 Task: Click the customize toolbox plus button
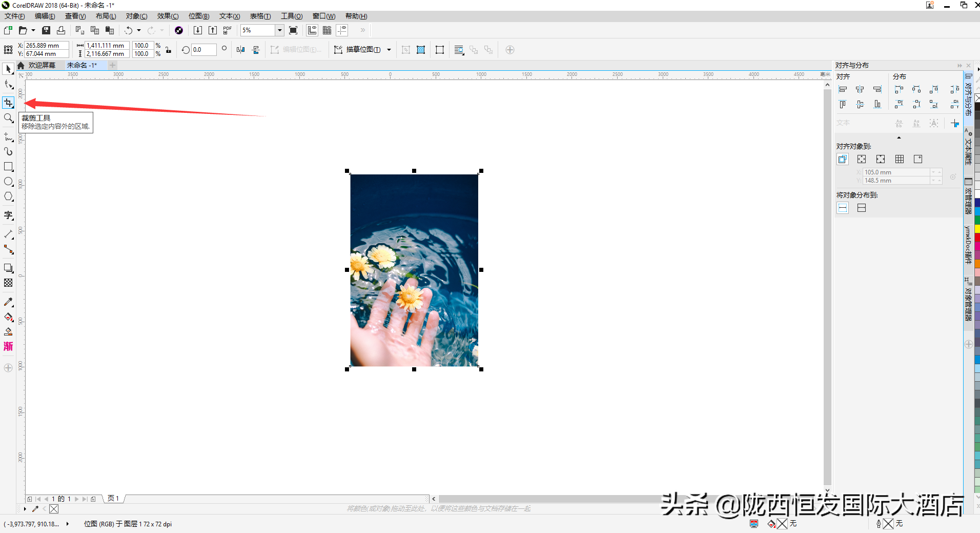coord(8,368)
